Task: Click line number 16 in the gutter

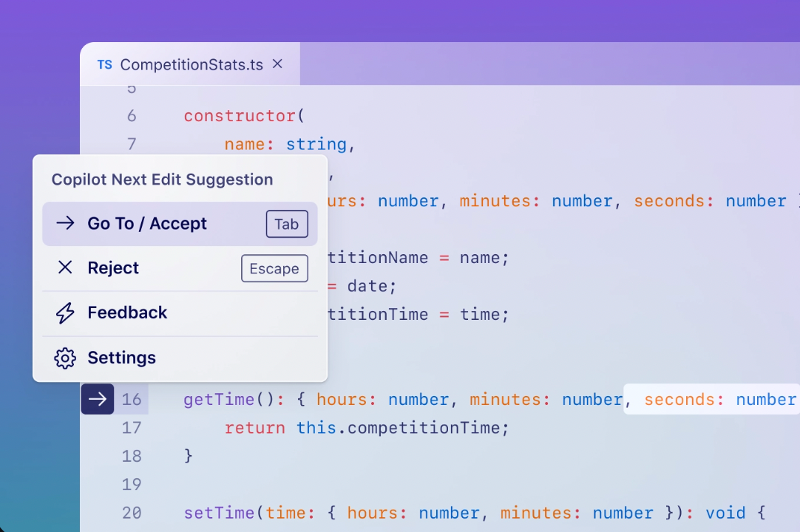Action: (x=132, y=399)
